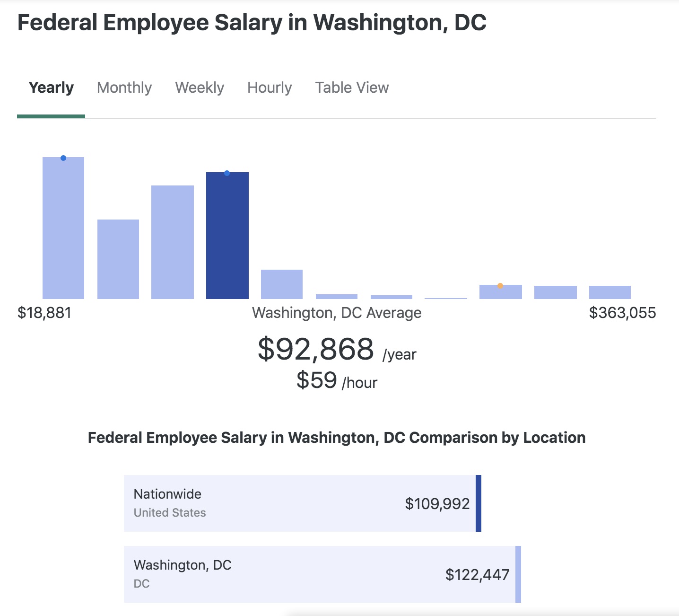Show the Hourly salary view
This screenshot has width=679, height=616.
click(270, 88)
